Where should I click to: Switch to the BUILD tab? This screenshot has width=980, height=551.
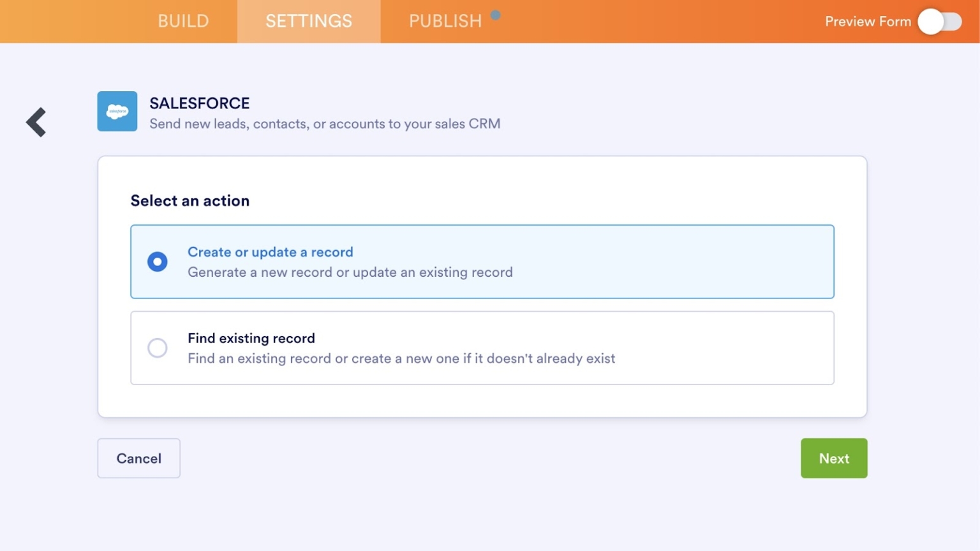point(182,21)
